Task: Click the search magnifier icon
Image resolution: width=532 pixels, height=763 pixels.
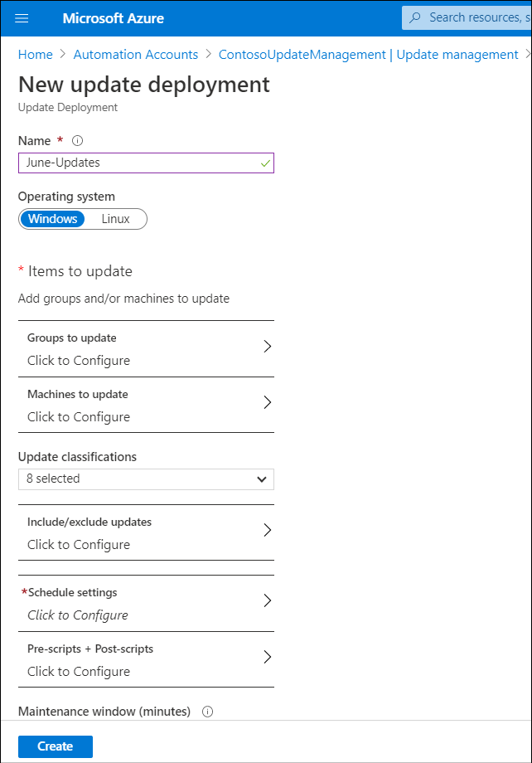Action: coord(415,18)
